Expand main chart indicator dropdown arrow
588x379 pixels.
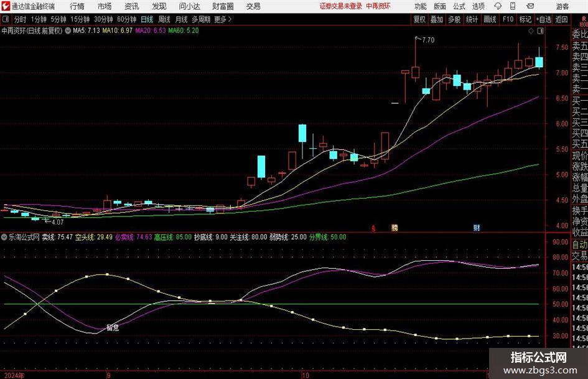[x=68, y=30]
